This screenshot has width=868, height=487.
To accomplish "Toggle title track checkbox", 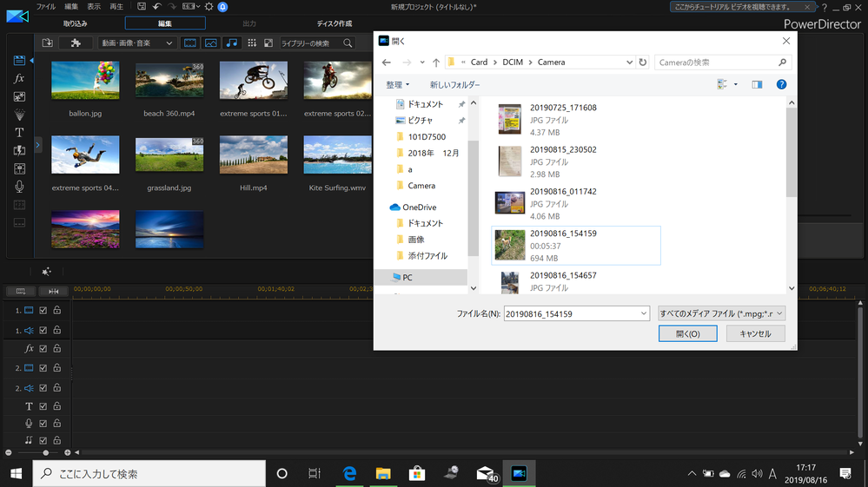I will coord(43,406).
